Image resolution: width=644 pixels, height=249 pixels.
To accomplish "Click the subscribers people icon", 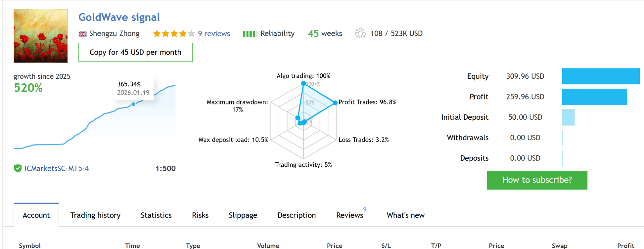I will click(360, 33).
